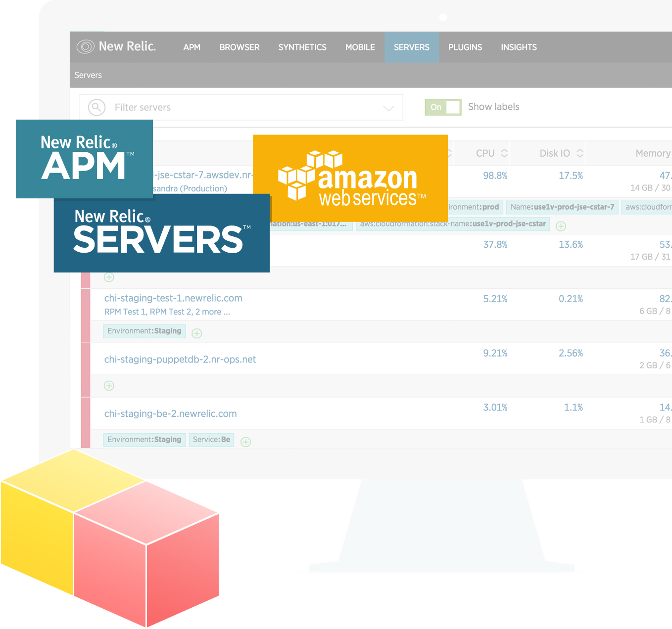Click the Disk IO value 17.5%
This screenshot has height=629, width=672.
(x=571, y=176)
